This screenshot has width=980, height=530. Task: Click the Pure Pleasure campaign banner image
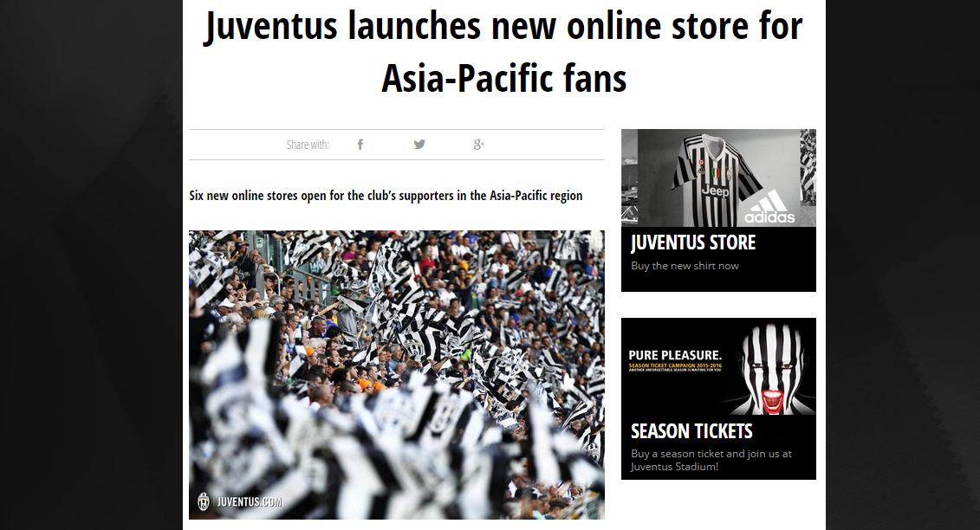(x=718, y=367)
